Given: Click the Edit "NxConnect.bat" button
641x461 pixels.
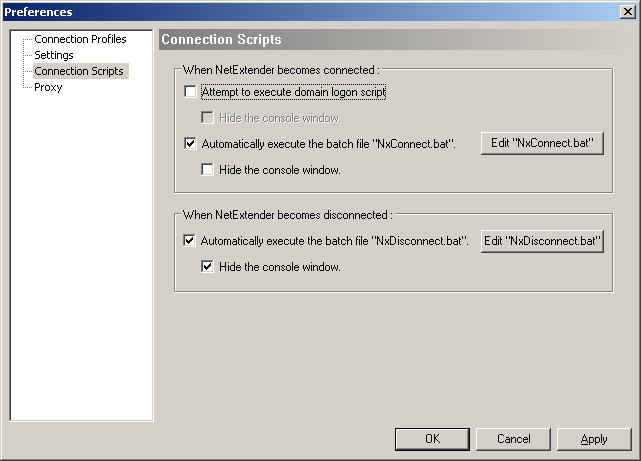Looking at the screenshot, I should 542,143.
